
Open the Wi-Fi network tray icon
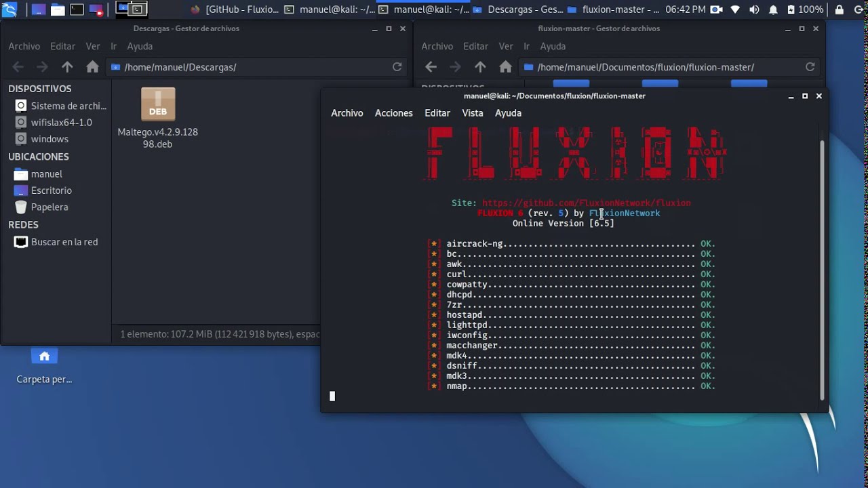coord(736,9)
